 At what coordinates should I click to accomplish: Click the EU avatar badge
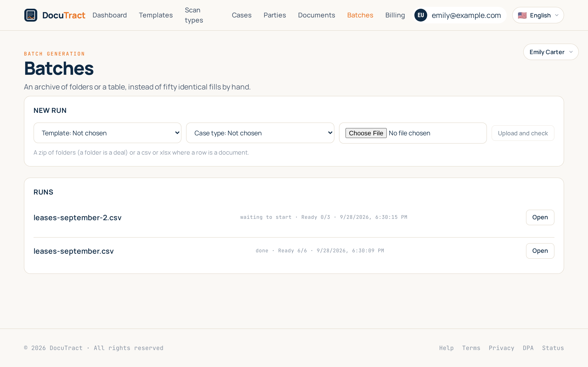421,15
